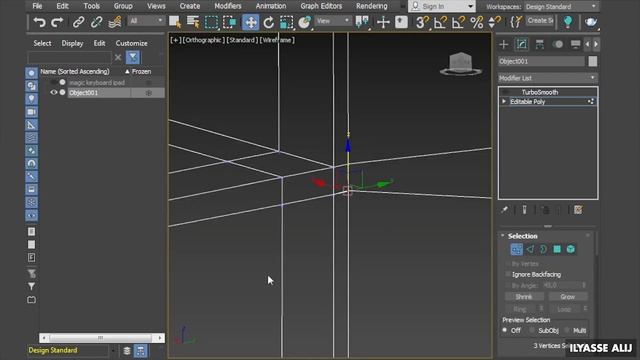Sort by layer icon at bottom
The image size is (640, 360).
pyautogui.click(x=127, y=351)
